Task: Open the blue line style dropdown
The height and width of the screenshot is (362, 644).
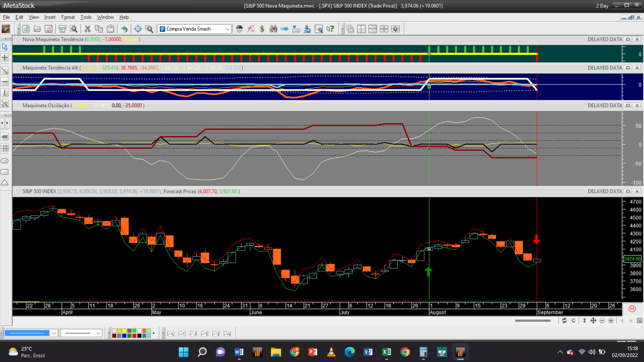Action: point(54,333)
